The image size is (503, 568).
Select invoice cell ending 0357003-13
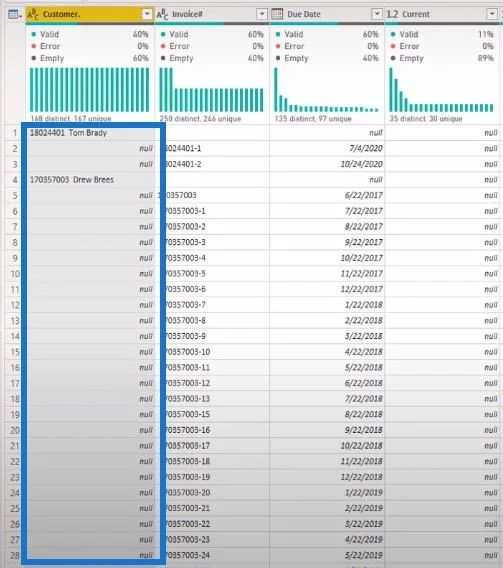(212, 398)
